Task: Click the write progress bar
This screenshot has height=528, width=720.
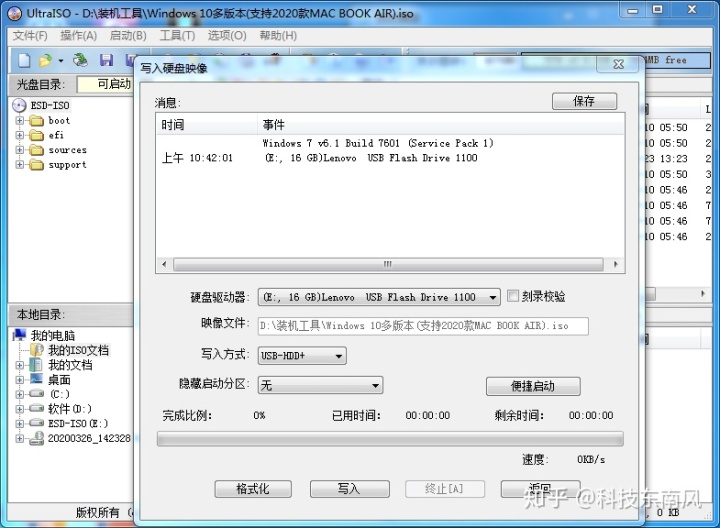Action: pos(390,438)
